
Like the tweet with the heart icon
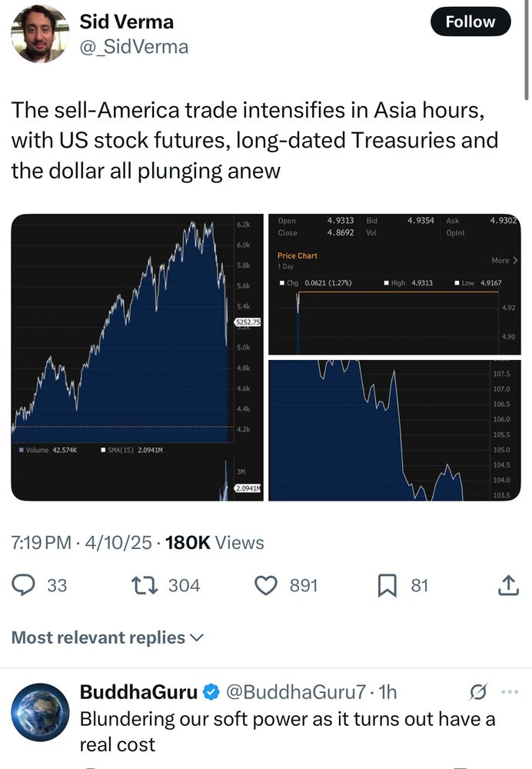[266, 585]
